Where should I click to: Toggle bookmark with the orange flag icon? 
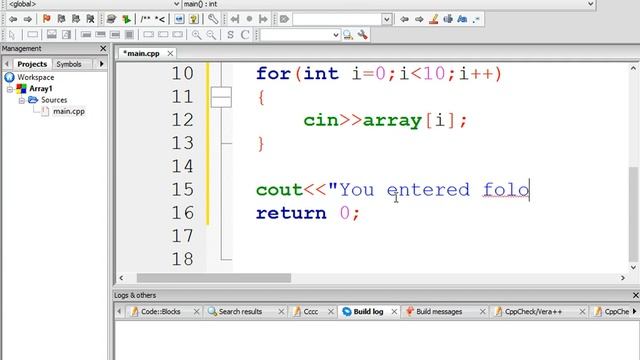point(47,19)
